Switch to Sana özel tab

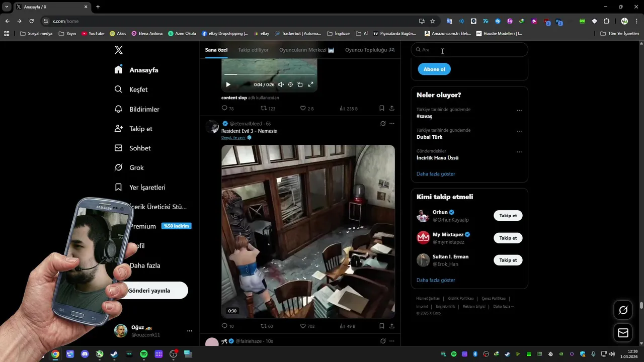pos(216,50)
